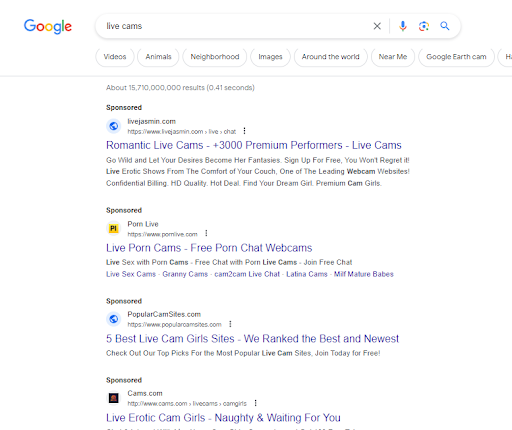Viewport: 512px width, 430px height.
Task: Click the livejasmin.com site name text
Action: (x=151, y=121)
